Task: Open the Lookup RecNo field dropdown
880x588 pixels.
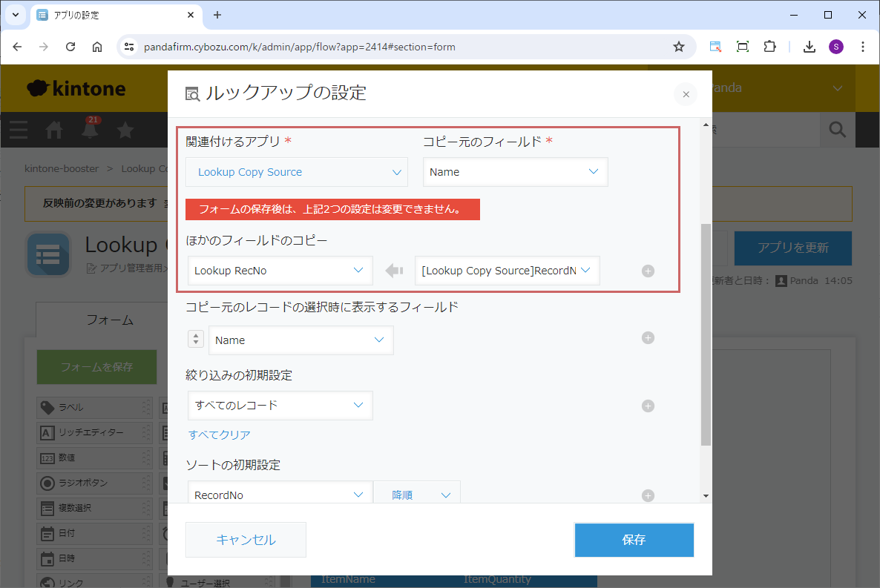Action: click(280, 271)
